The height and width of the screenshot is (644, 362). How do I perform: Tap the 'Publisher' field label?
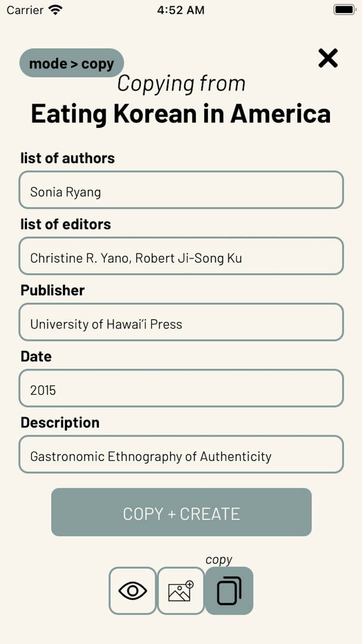[52, 290]
